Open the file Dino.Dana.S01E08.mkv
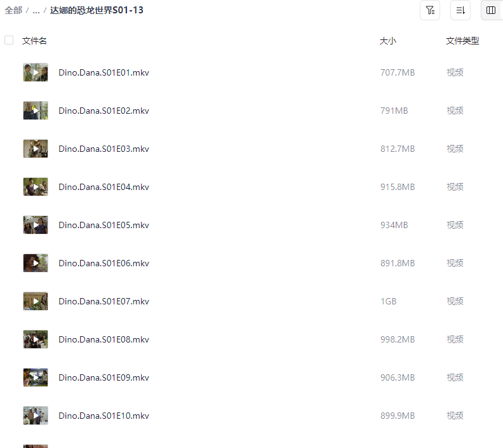Image resolution: width=503 pixels, height=448 pixels. (104, 339)
